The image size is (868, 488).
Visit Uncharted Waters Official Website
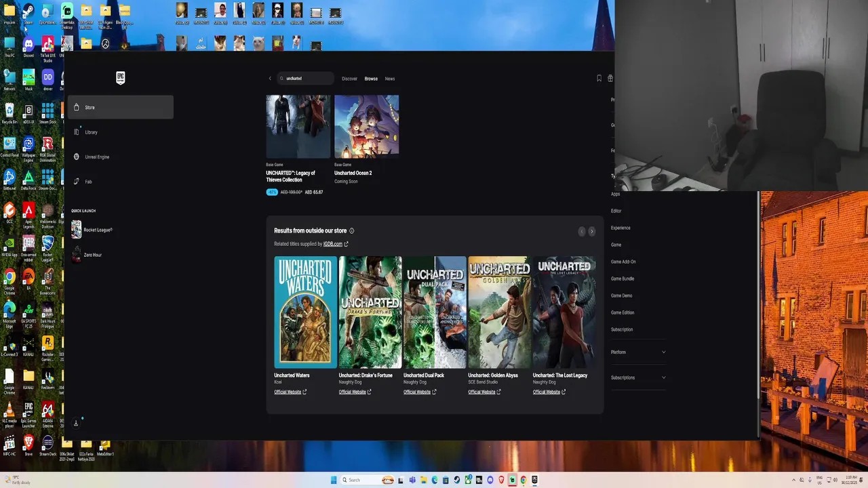point(290,392)
